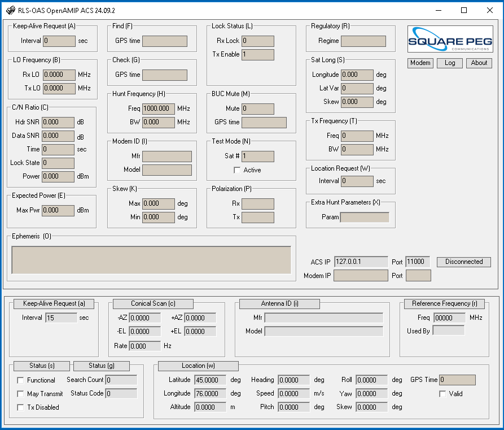The image size is (504, 430).
Task: Click the Mfr field in Modem ID (I)
Action: pos(167,157)
